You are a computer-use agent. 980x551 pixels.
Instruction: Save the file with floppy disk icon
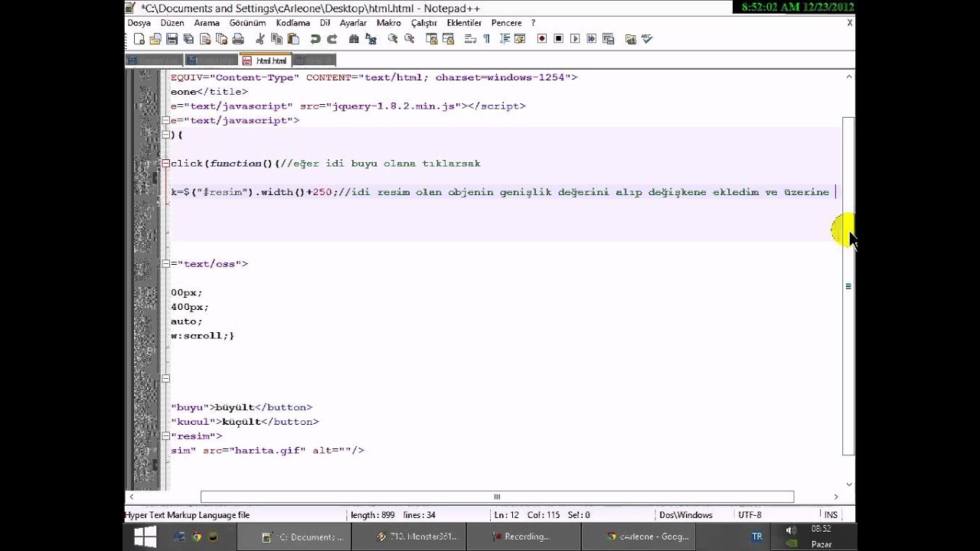(x=171, y=38)
